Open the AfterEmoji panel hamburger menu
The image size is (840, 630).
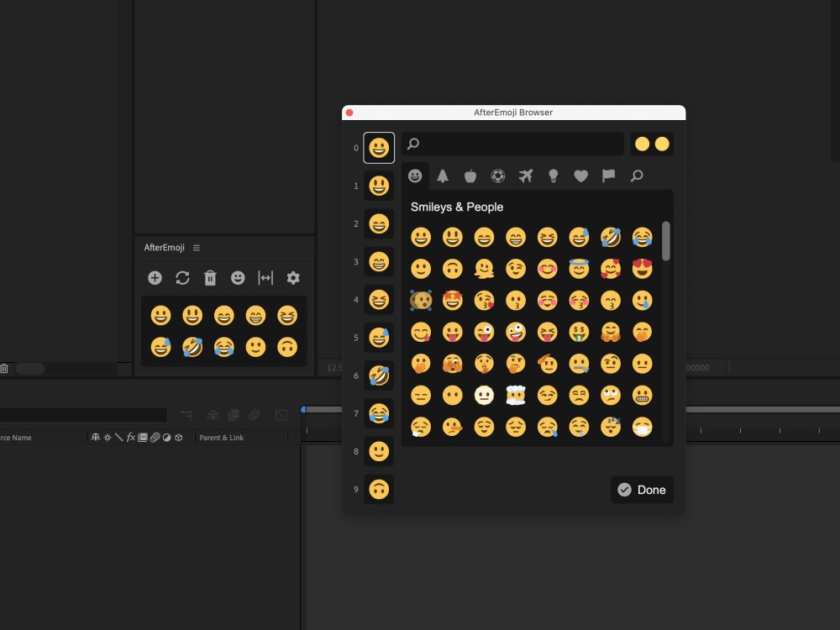point(197,248)
